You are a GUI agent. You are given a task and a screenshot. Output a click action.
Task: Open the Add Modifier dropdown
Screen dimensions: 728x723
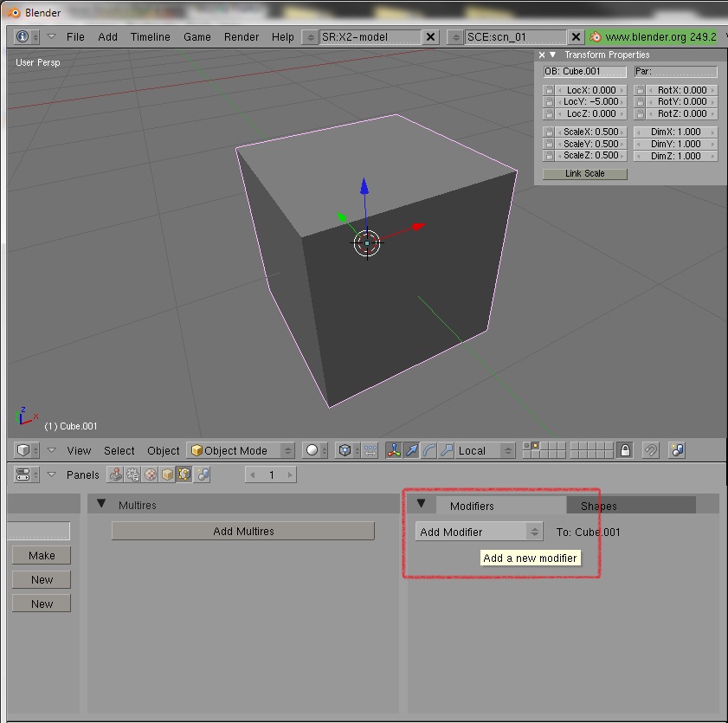[479, 532]
